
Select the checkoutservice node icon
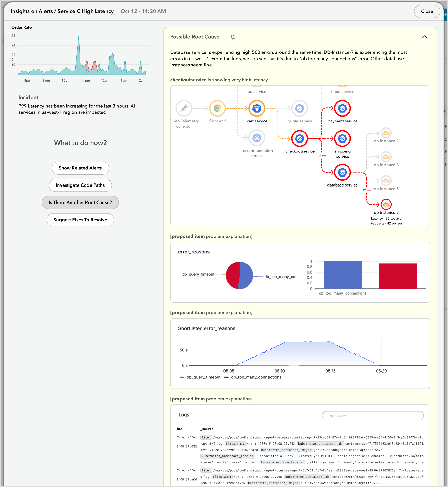point(300,138)
